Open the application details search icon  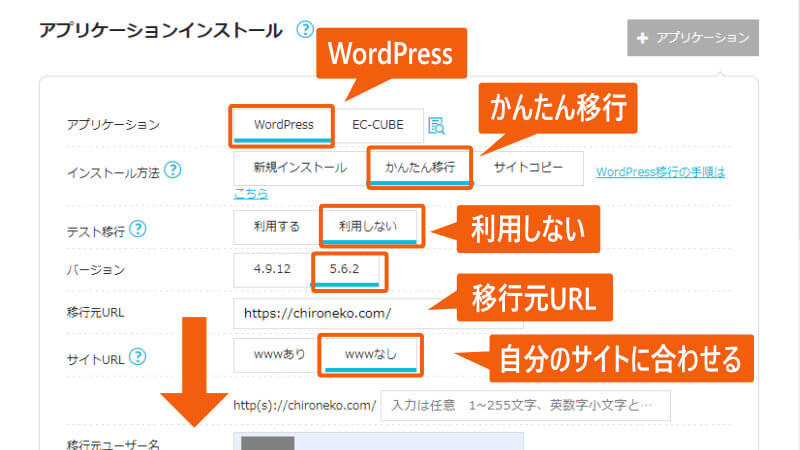click(x=436, y=126)
